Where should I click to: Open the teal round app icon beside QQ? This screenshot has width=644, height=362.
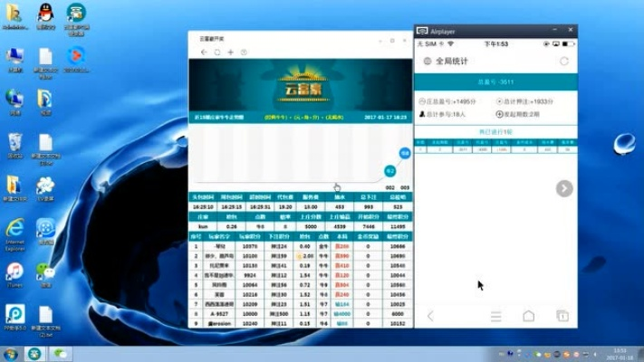click(76, 19)
